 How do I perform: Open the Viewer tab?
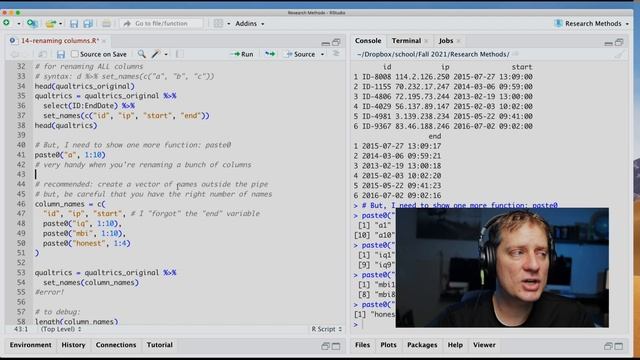click(x=484, y=345)
